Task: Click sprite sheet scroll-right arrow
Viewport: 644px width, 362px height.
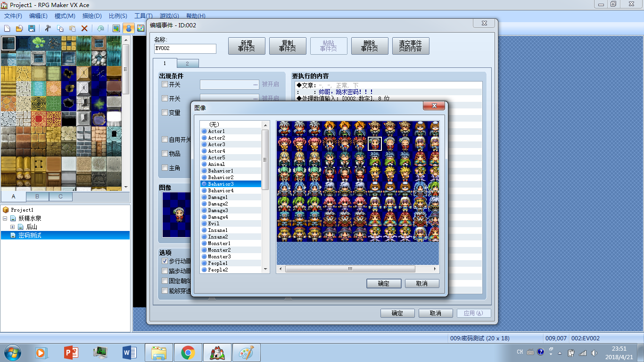Action: tap(435, 269)
